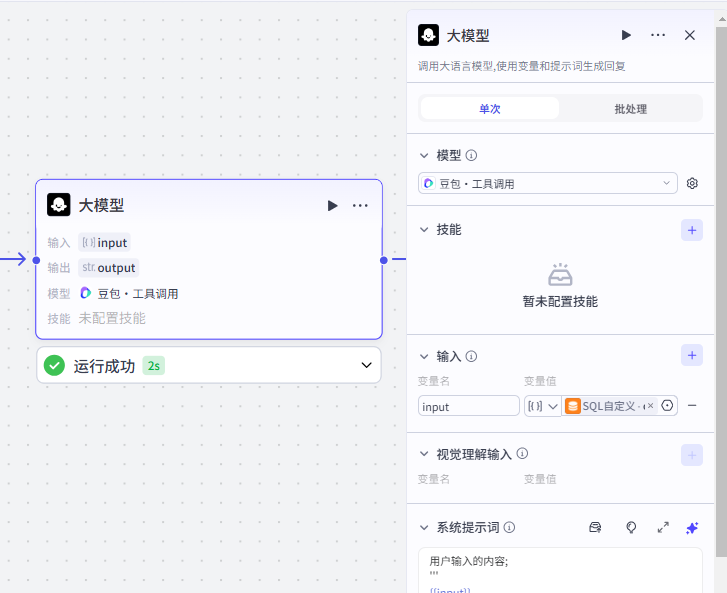
Task: Open the prompt library icon beside 系统提示词
Action: pos(595,527)
